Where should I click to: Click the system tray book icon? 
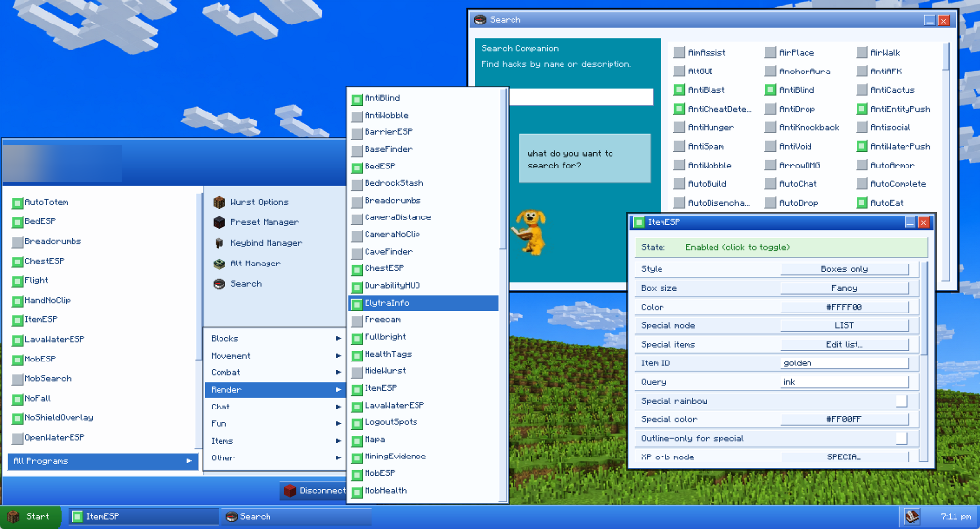[x=911, y=516]
